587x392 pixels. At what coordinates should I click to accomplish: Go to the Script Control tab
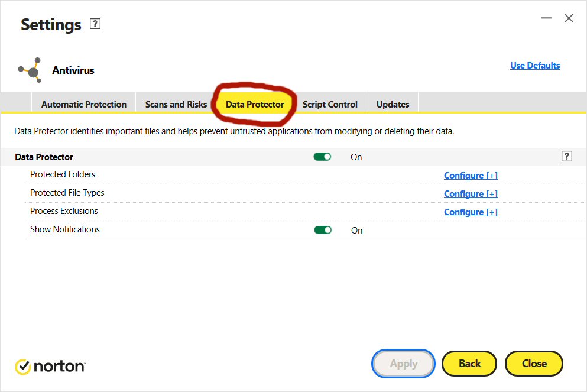330,104
